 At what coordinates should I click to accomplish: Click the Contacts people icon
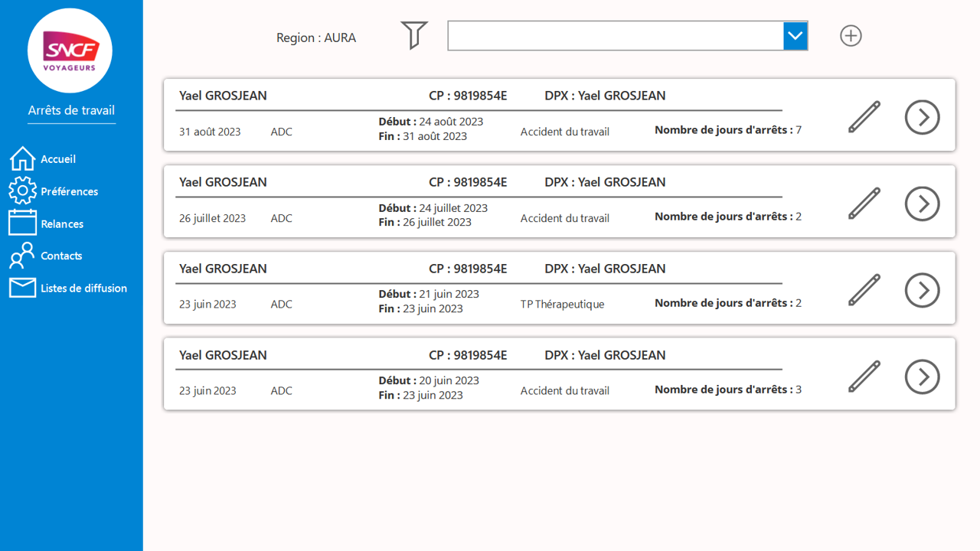22,256
